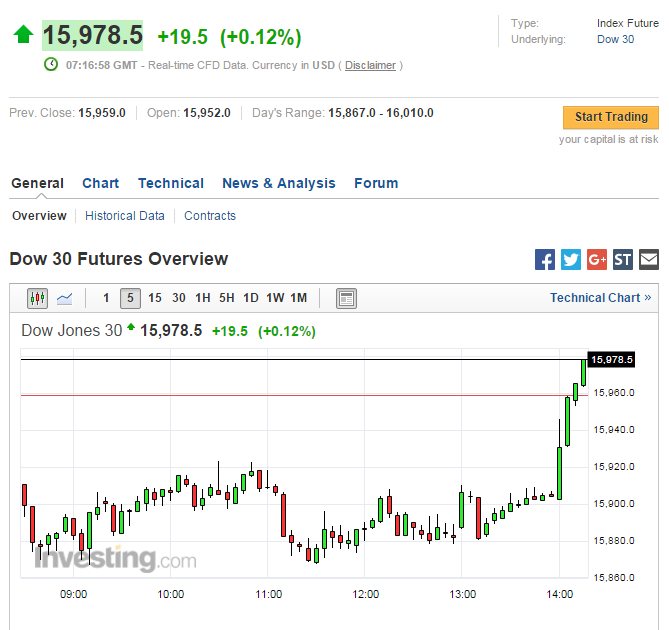Select the 30 minute interval
The image size is (669, 630).
pos(179,298)
